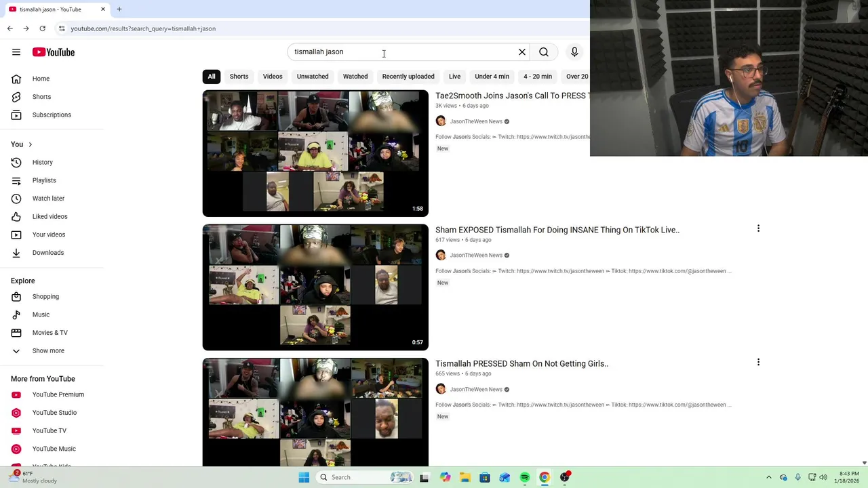Image resolution: width=868 pixels, height=488 pixels.
Task: Filter by Recently uploaded
Action: pos(408,77)
